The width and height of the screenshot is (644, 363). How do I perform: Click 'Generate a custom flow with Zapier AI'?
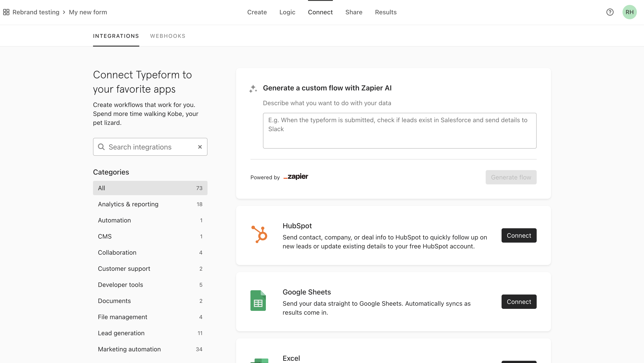327,88
